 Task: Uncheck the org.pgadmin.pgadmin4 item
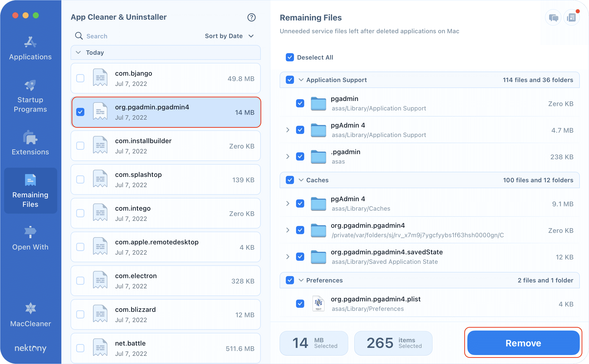coord(80,112)
